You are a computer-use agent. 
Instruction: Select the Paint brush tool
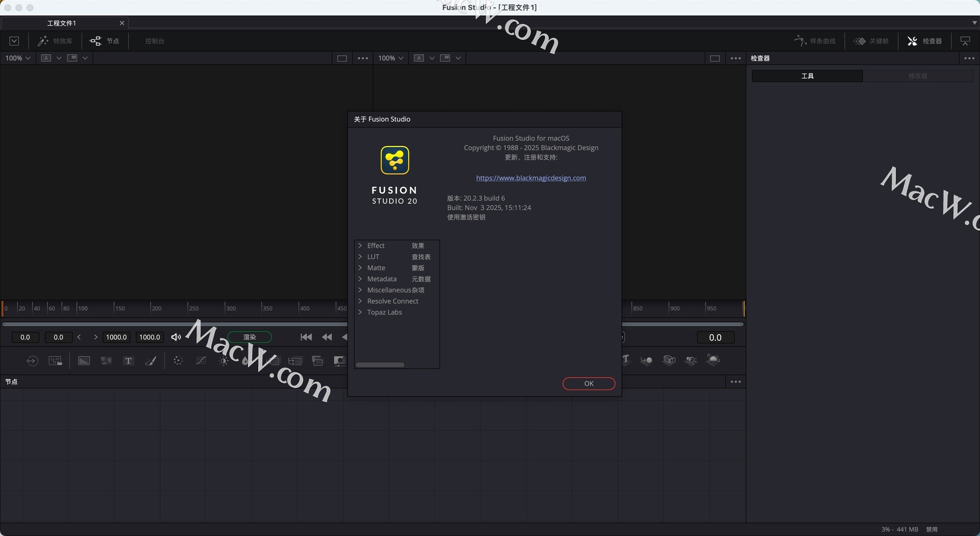pos(151,361)
